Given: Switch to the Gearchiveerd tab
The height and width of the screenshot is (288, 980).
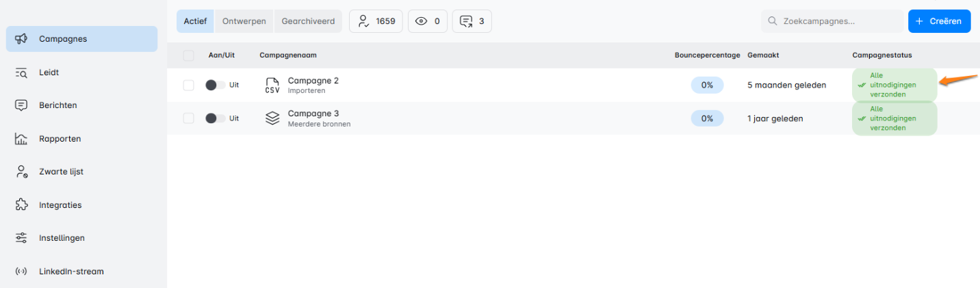Looking at the screenshot, I should coord(309,21).
